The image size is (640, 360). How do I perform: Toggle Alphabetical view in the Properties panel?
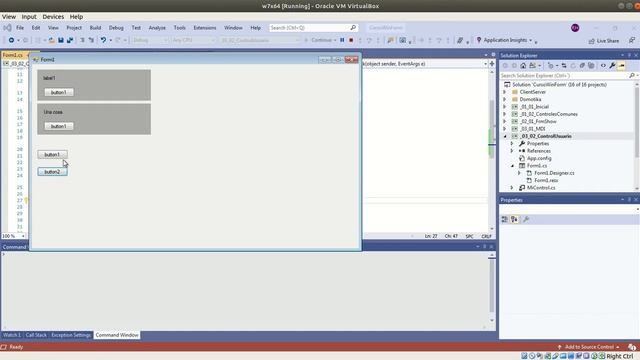514,220
